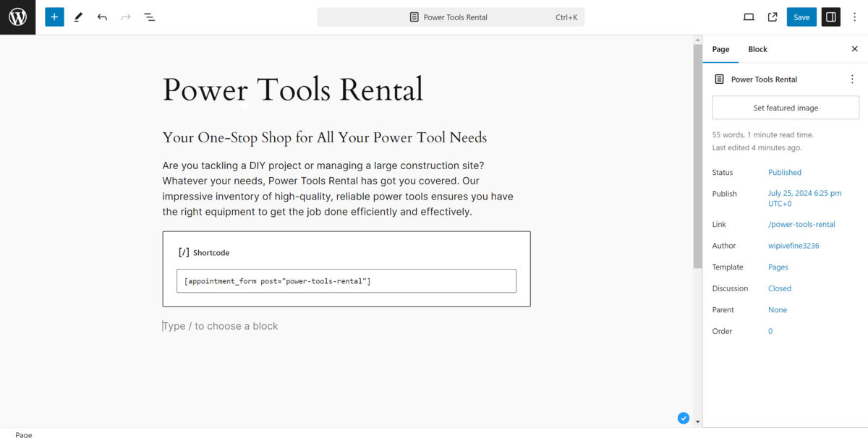Screen dimensions: 868x438
Task: Click scrollbar down arrow
Action: pyautogui.click(x=697, y=421)
